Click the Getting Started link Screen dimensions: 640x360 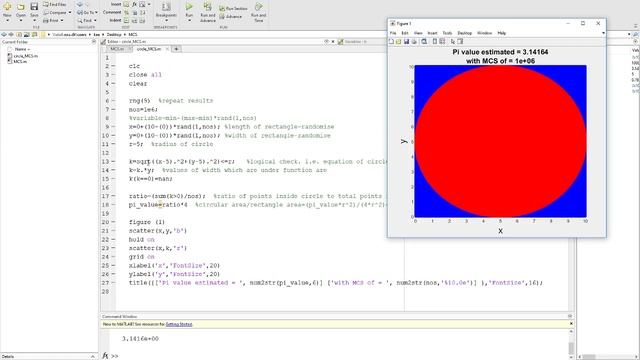coord(179,324)
